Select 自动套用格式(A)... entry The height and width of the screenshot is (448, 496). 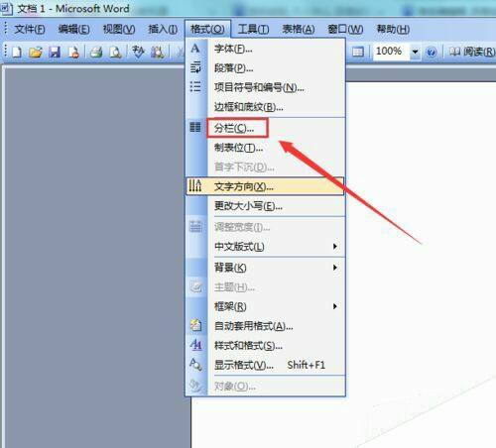coord(265,326)
